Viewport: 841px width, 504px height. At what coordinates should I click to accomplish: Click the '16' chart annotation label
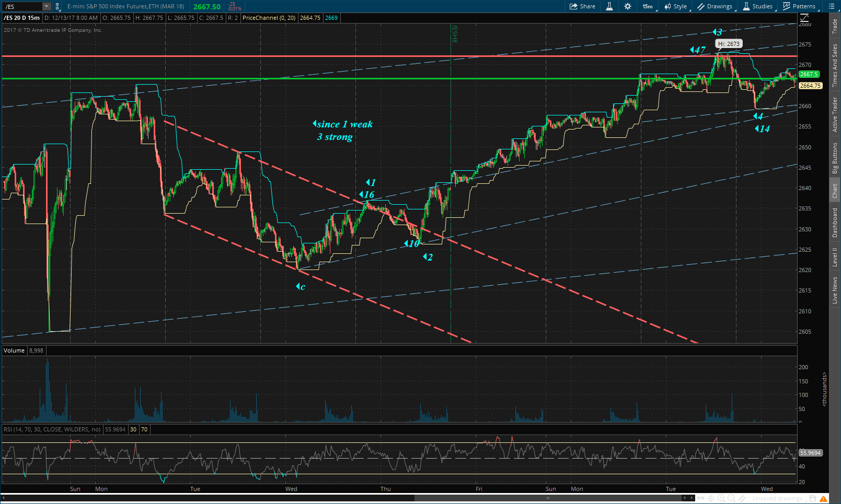point(367,195)
